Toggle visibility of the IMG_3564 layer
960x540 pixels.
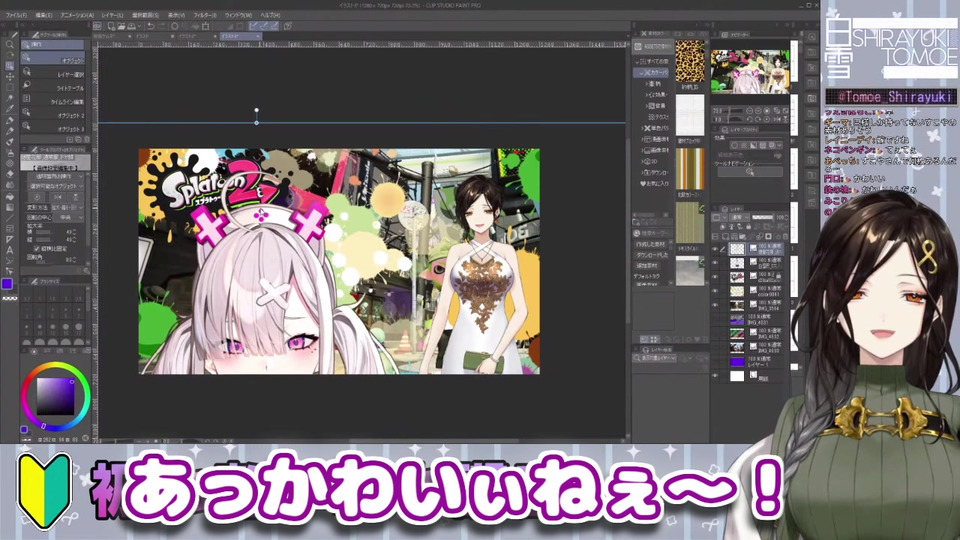pyautogui.click(x=714, y=305)
